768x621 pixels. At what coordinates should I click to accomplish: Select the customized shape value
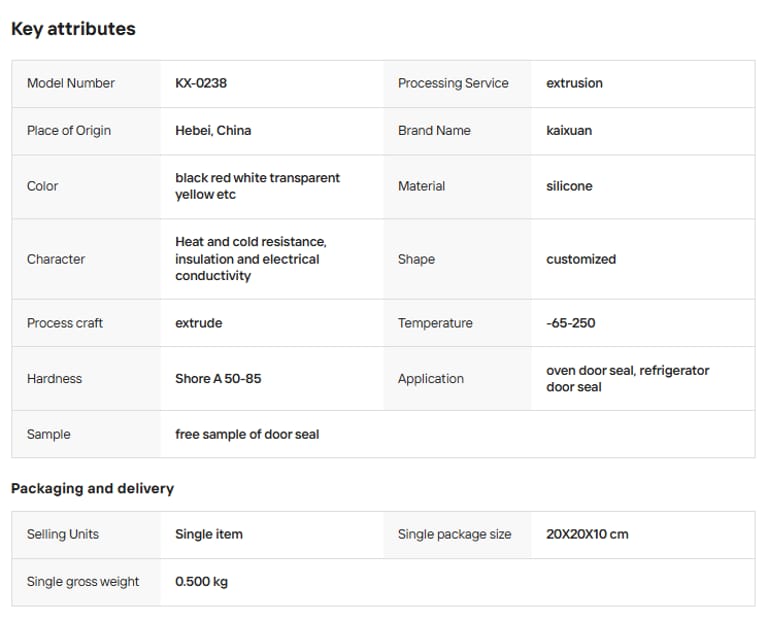click(581, 259)
